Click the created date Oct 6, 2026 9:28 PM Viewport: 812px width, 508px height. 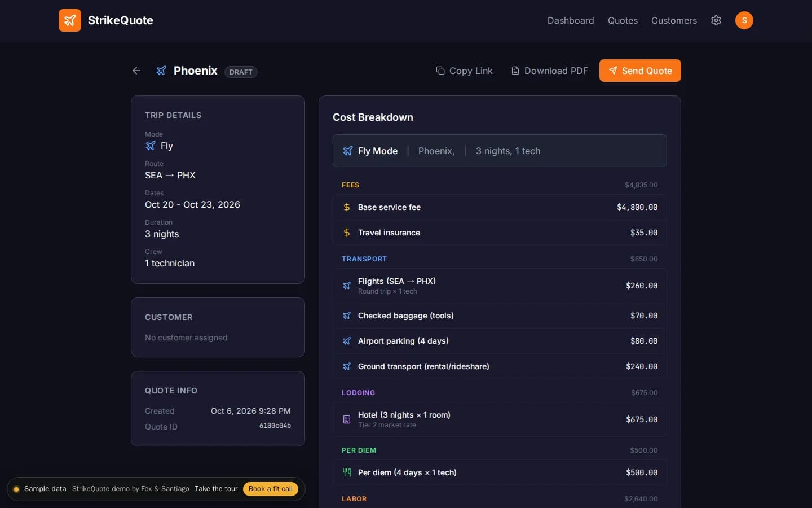click(251, 411)
